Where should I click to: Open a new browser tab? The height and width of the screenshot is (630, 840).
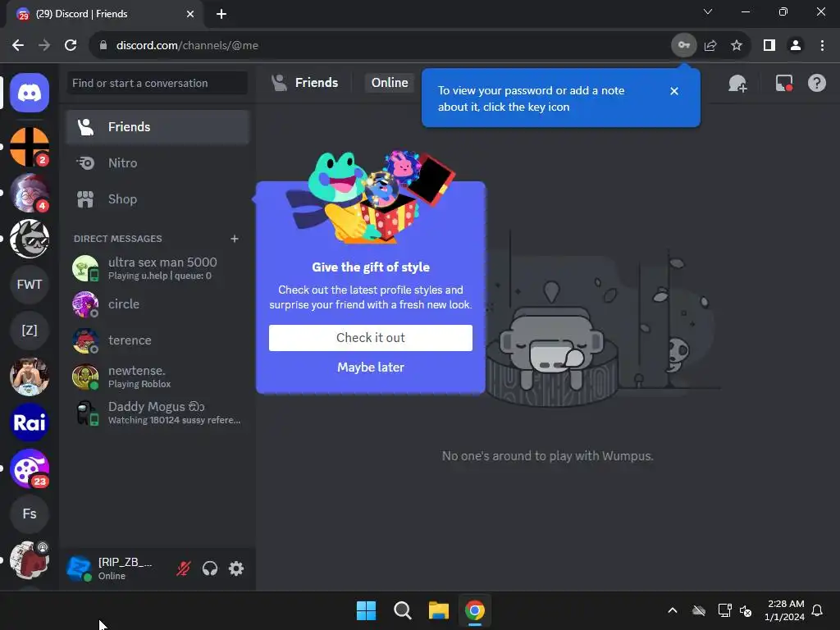[x=221, y=14]
